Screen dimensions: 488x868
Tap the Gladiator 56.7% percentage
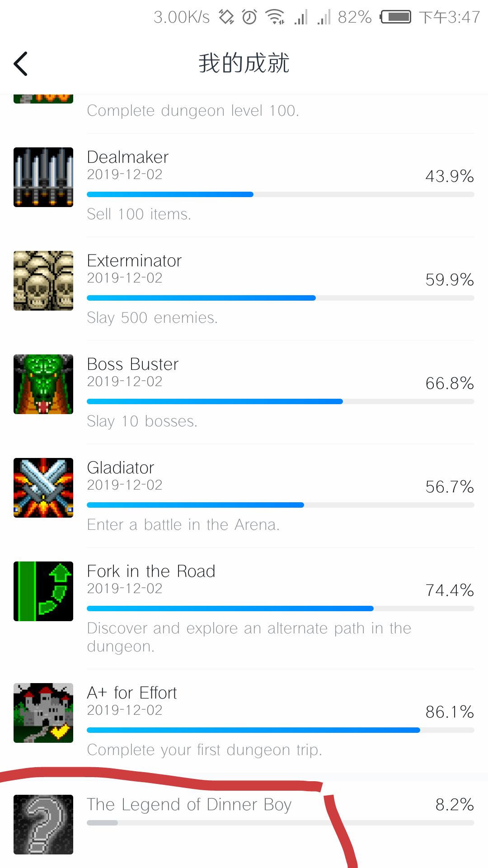click(x=450, y=487)
